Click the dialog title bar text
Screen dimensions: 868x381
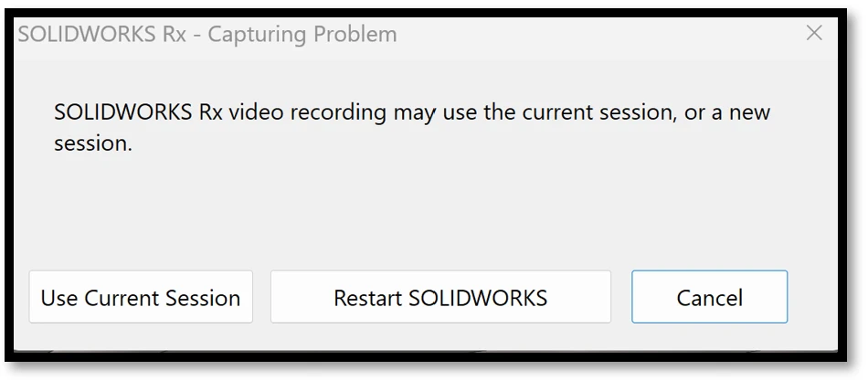tap(207, 35)
